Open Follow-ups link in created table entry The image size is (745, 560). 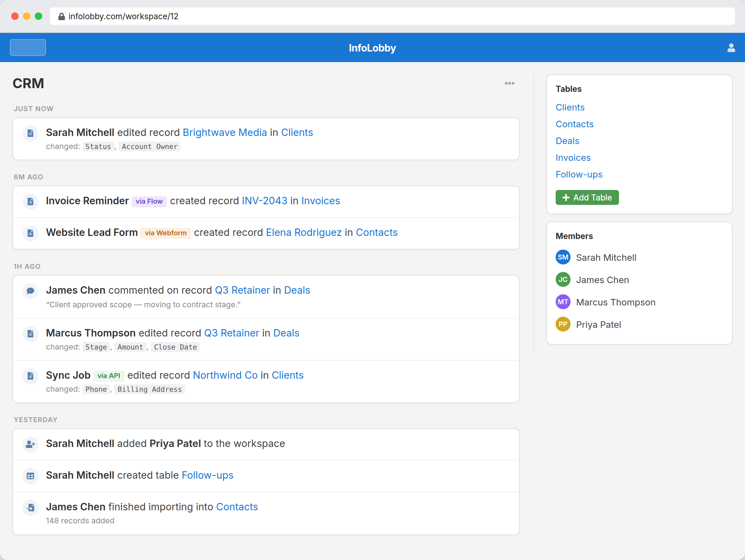207,476
